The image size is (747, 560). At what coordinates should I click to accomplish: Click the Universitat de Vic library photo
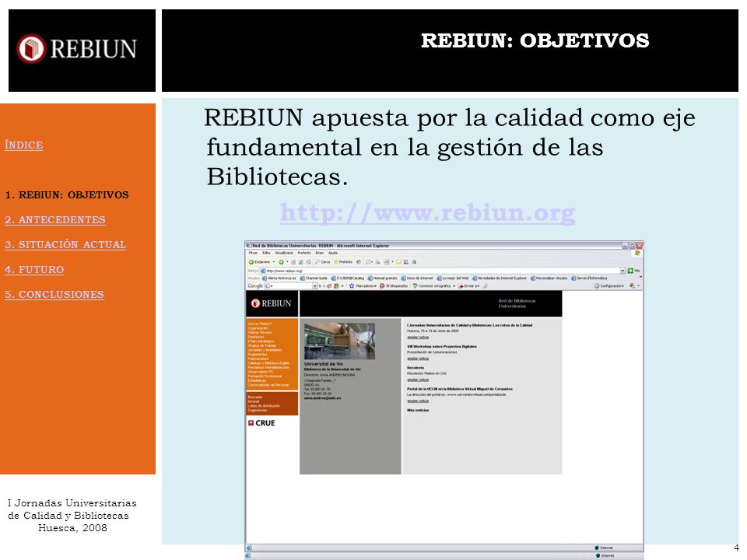tap(339, 341)
